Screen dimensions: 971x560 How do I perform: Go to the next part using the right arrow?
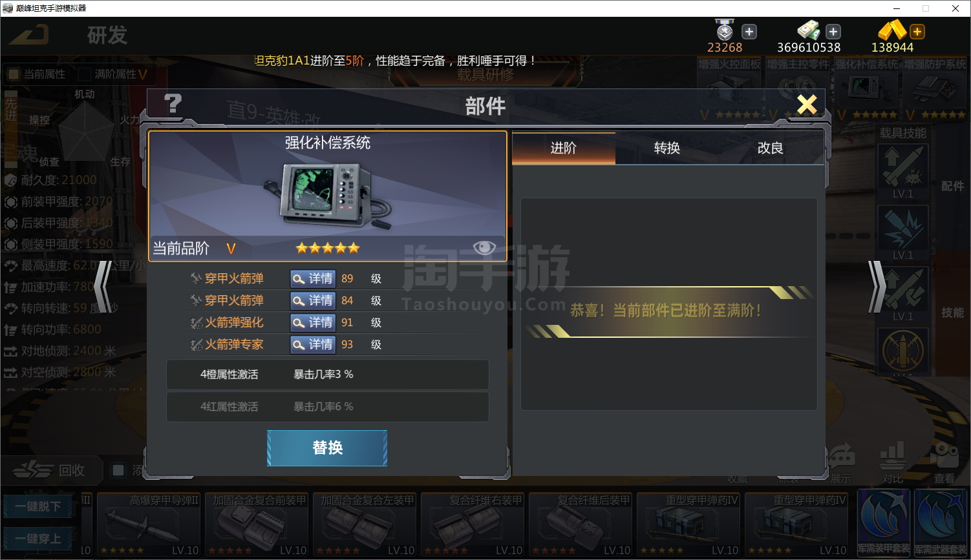tap(876, 286)
